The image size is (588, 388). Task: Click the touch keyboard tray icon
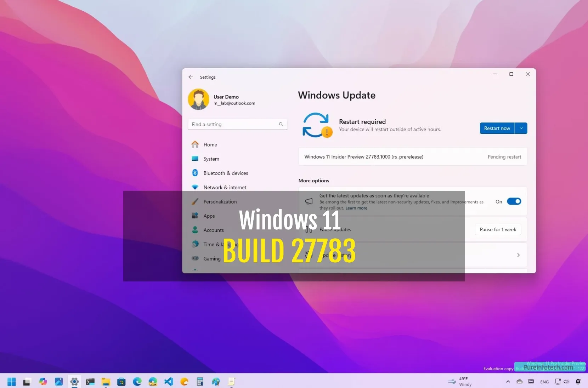click(531, 382)
